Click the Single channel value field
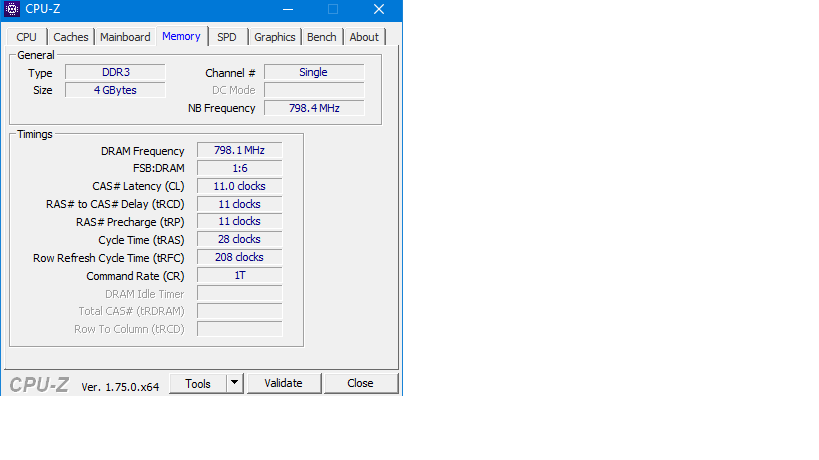819x460 pixels. click(314, 72)
